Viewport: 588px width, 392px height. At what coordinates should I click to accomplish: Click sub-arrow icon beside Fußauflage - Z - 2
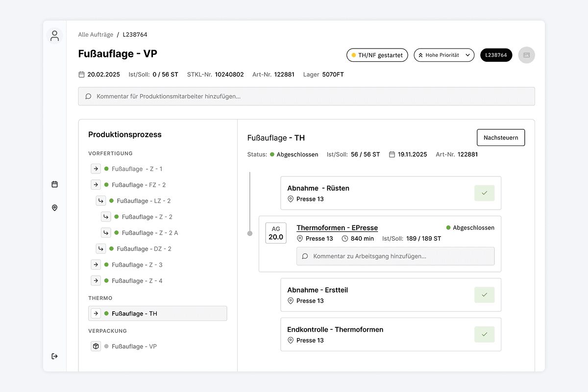coord(105,217)
